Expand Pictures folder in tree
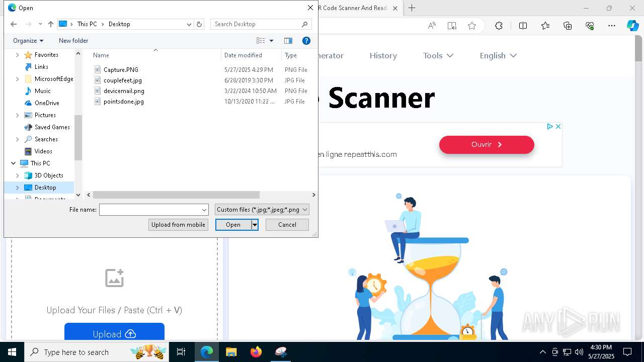 click(18, 115)
